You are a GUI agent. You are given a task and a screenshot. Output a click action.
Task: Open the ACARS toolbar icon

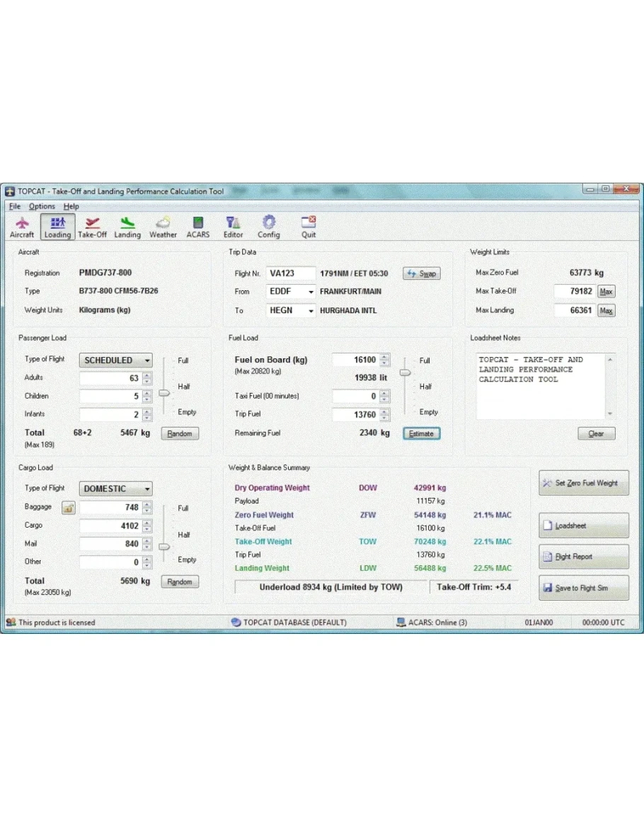pos(198,227)
